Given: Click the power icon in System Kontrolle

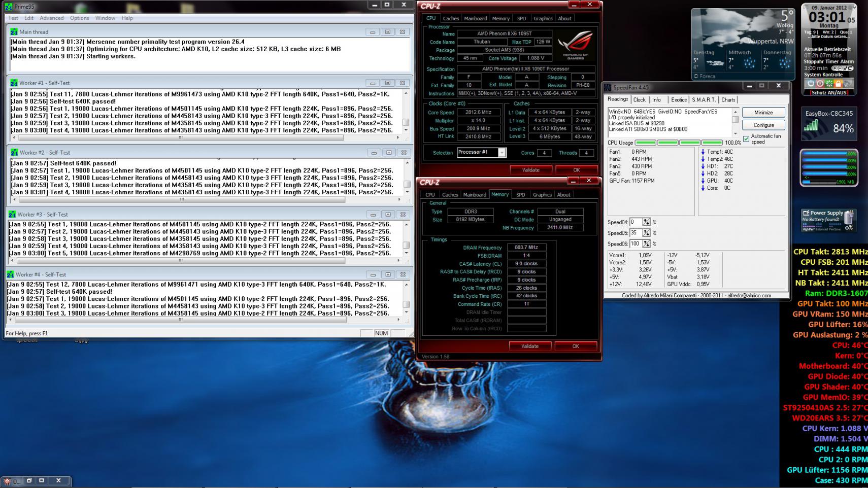Looking at the screenshot, I should (811, 83).
